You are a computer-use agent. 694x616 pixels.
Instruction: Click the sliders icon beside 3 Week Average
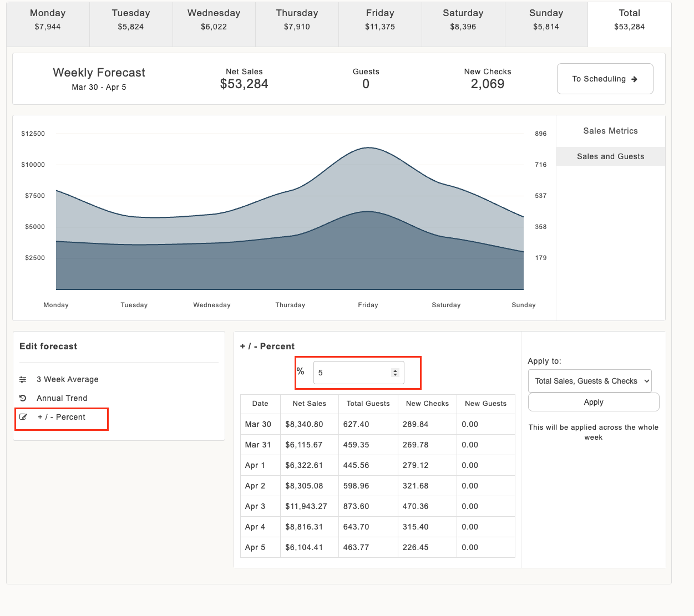pyautogui.click(x=23, y=379)
